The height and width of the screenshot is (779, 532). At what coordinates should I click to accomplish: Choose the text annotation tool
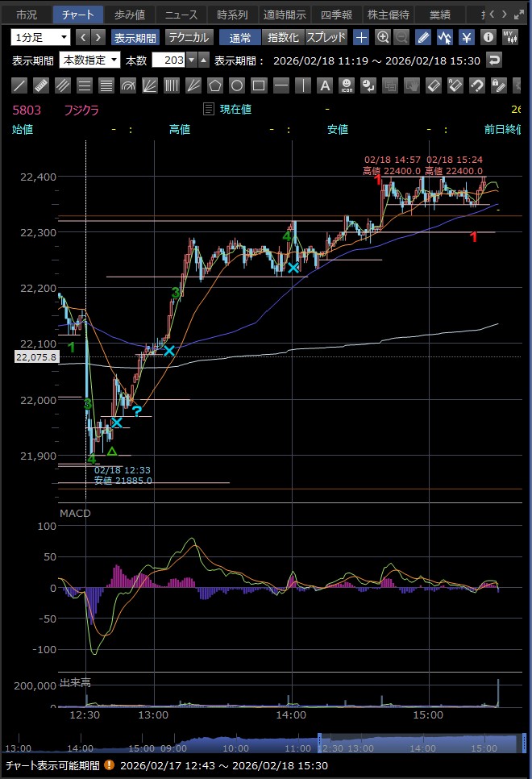pos(324,85)
